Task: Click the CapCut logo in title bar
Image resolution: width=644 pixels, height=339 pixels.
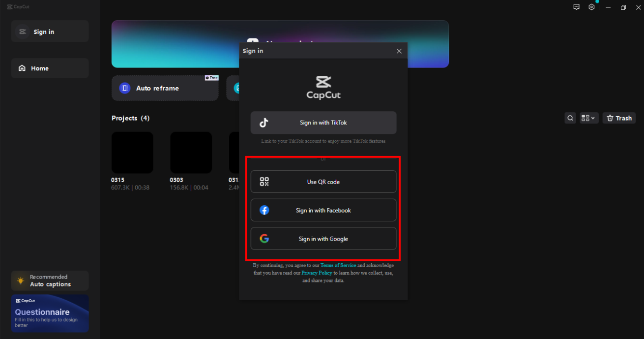Action: tap(18, 7)
